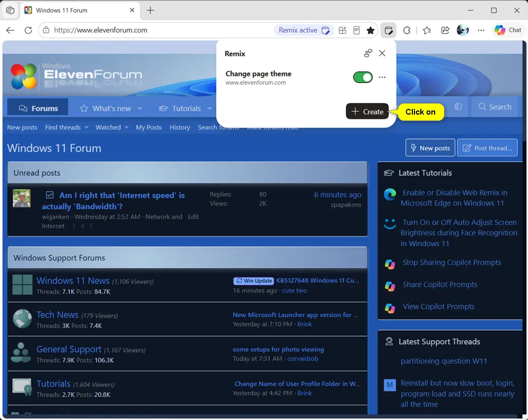Open Windows Support Forums category header
The height and width of the screenshot is (420, 528).
59,258
